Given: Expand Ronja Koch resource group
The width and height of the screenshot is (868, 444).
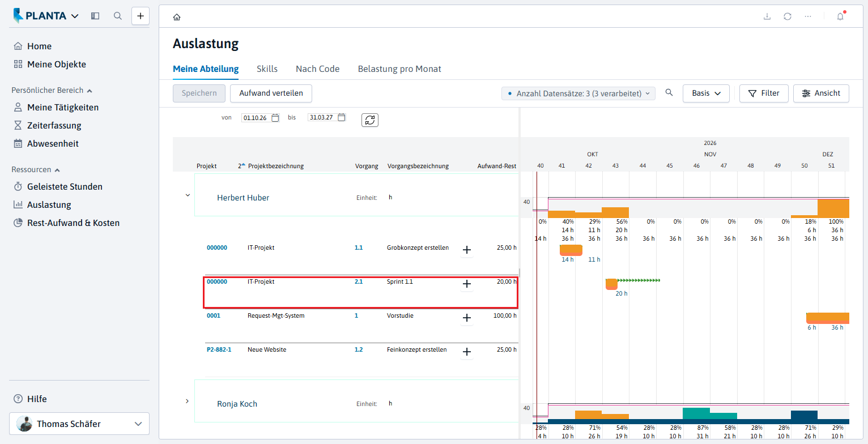Looking at the screenshot, I should [188, 401].
